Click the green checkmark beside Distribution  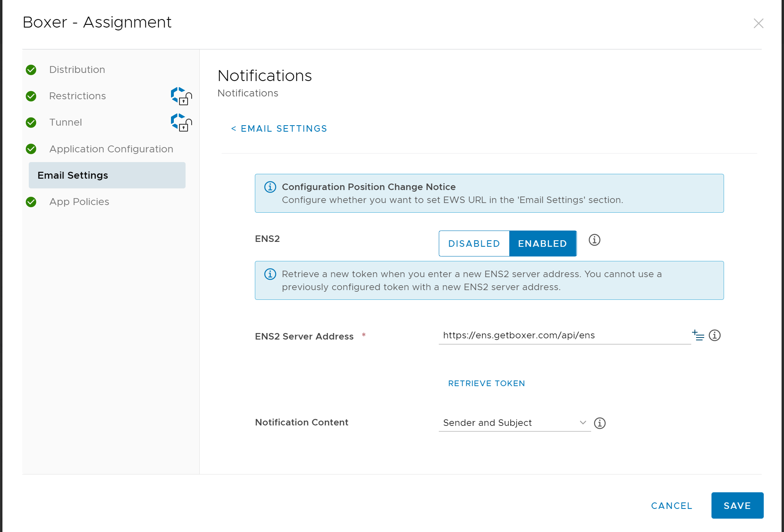(x=31, y=70)
